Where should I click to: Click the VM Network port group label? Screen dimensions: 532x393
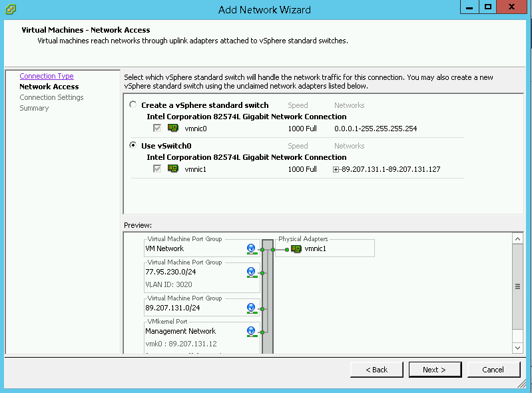pyautogui.click(x=164, y=248)
